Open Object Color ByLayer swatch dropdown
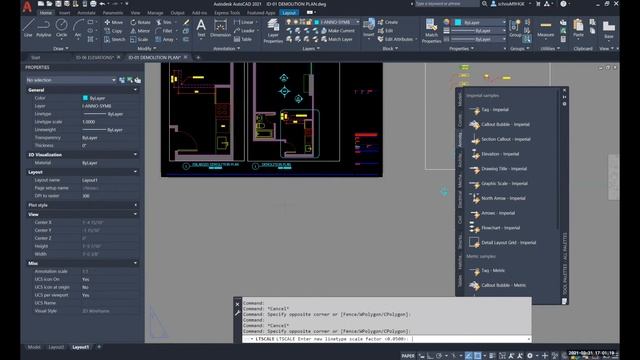Screen dimensions: 640x360 (x=479, y=22)
